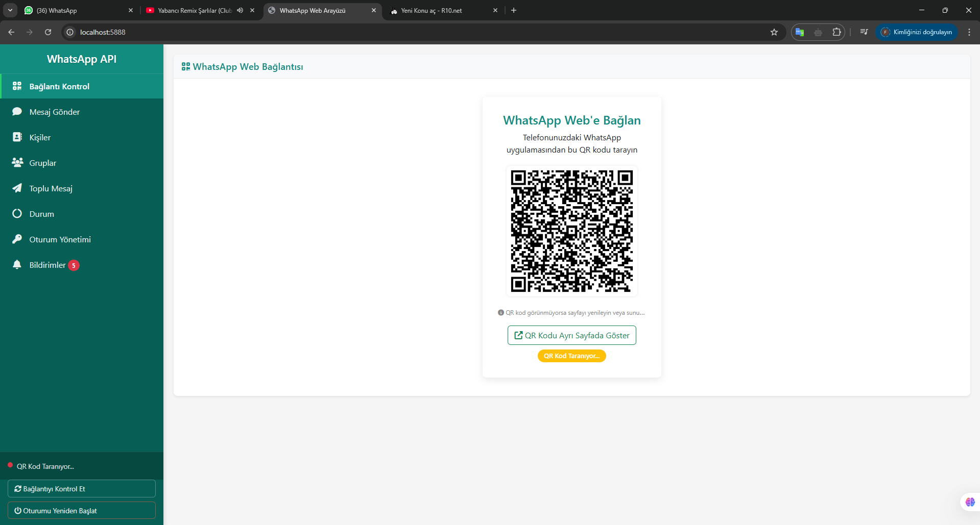The width and height of the screenshot is (980, 525).
Task: Click the WhatsApp API sidebar title
Action: (82, 59)
